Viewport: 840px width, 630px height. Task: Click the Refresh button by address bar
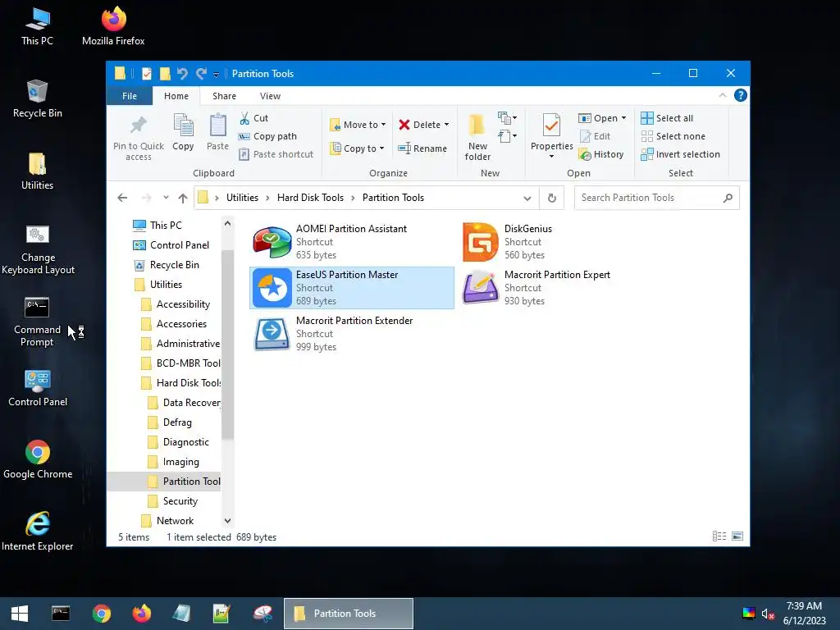552,198
